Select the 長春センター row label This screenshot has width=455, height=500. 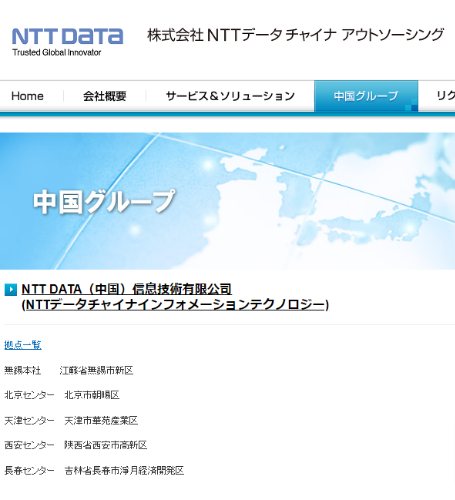29,470
